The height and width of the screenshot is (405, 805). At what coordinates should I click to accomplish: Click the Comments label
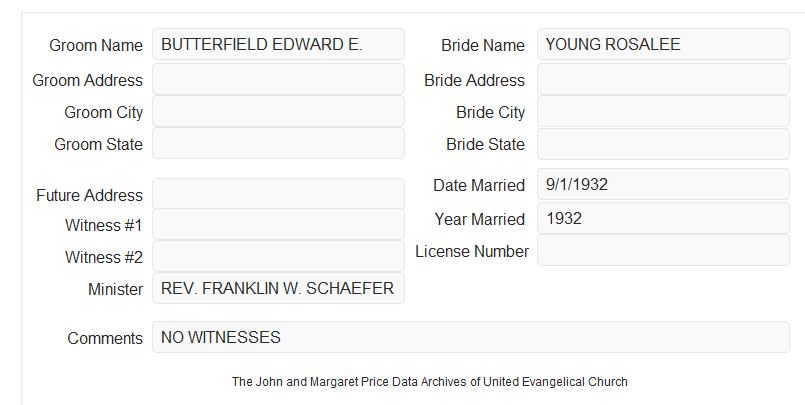coord(105,338)
